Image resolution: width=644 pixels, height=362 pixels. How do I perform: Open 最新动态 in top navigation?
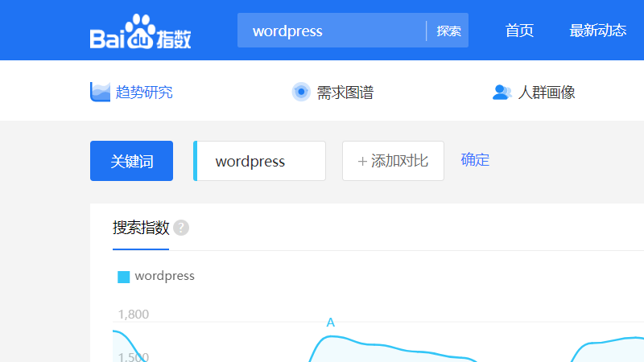pyautogui.click(x=597, y=31)
